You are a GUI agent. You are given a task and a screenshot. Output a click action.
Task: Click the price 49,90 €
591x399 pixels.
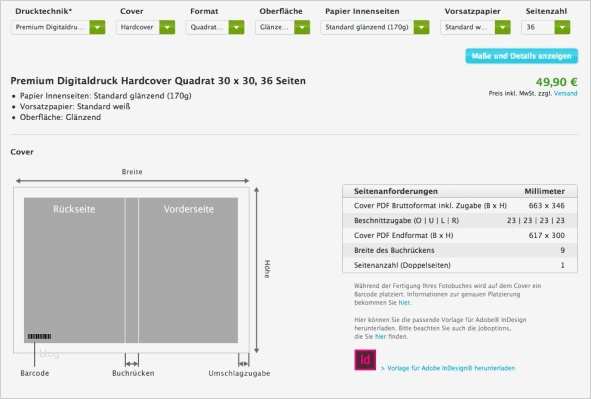(x=556, y=82)
